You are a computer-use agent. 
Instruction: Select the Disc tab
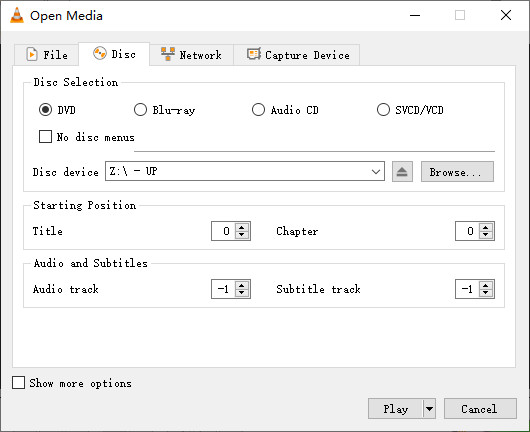tap(114, 54)
